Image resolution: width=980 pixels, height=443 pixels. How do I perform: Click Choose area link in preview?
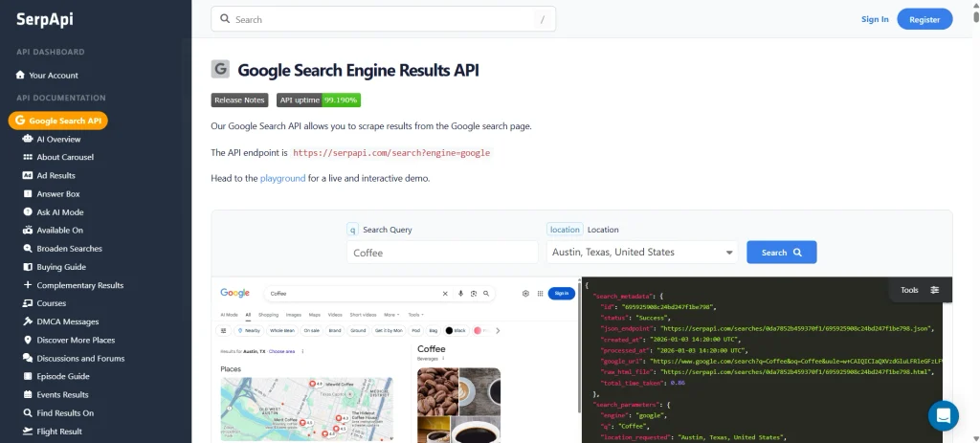[282, 352]
